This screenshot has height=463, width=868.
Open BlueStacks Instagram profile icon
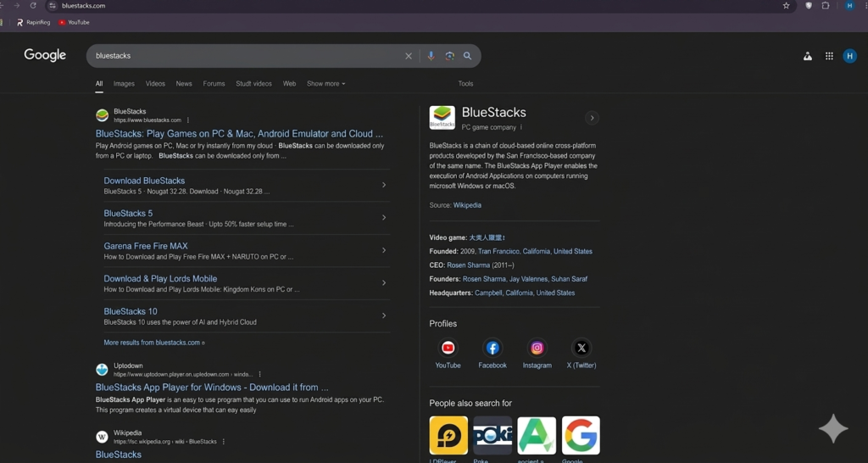(537, 348)
